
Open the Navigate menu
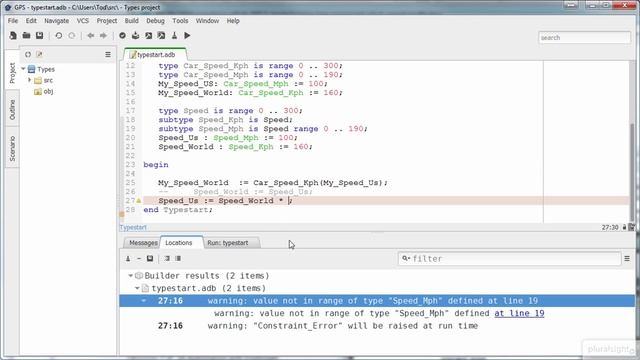tap(57, 21)
